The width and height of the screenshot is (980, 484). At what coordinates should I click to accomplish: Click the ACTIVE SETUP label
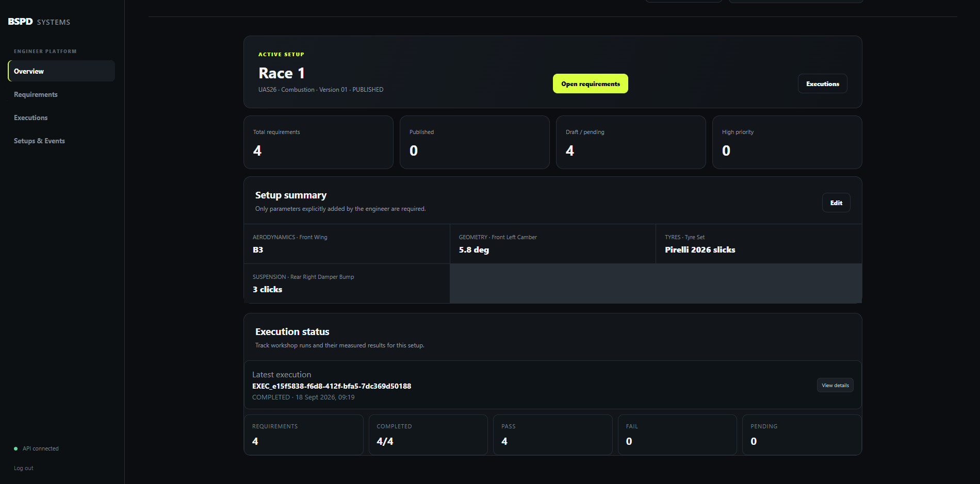281,54
